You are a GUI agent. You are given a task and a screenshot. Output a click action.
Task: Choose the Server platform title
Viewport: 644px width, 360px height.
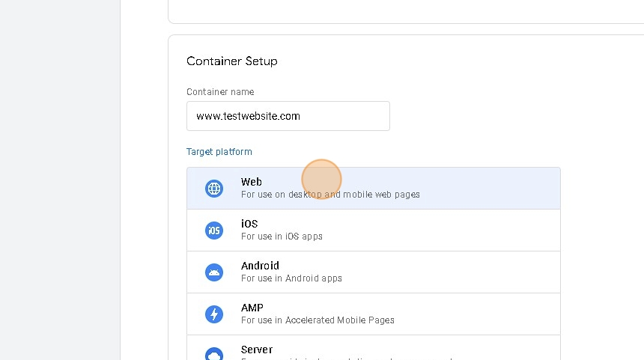[257, 350]
